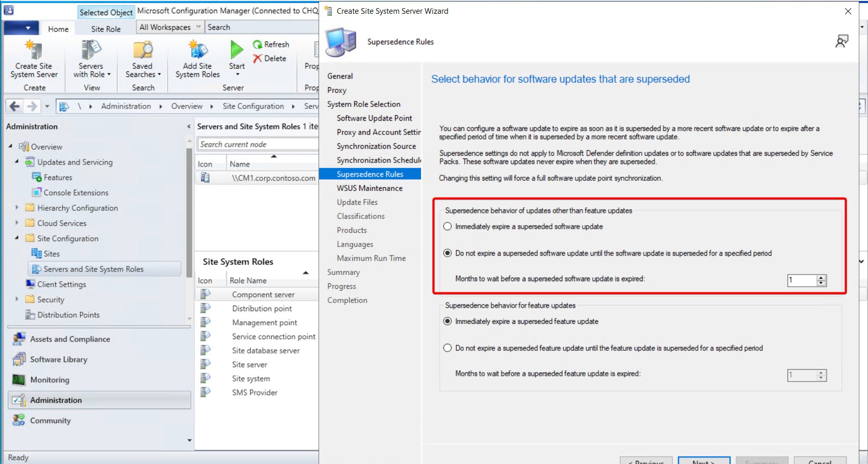Viewport: 868px width, 464px height.
Task: Select the CM1.corp.contoso.com server icon
Action: point(205,178)
